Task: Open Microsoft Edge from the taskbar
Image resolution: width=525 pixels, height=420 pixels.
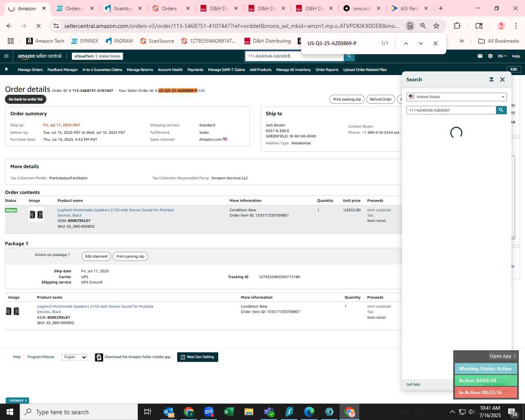Action: 309,412
